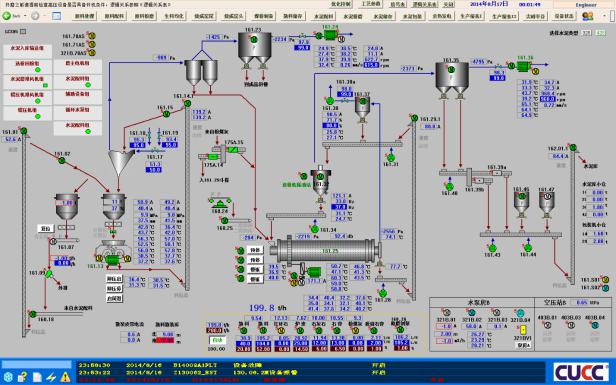The width and height of the screenshot is (616, 385).
Task: Select the second green cement type option box
Action: tap(601, 33)
